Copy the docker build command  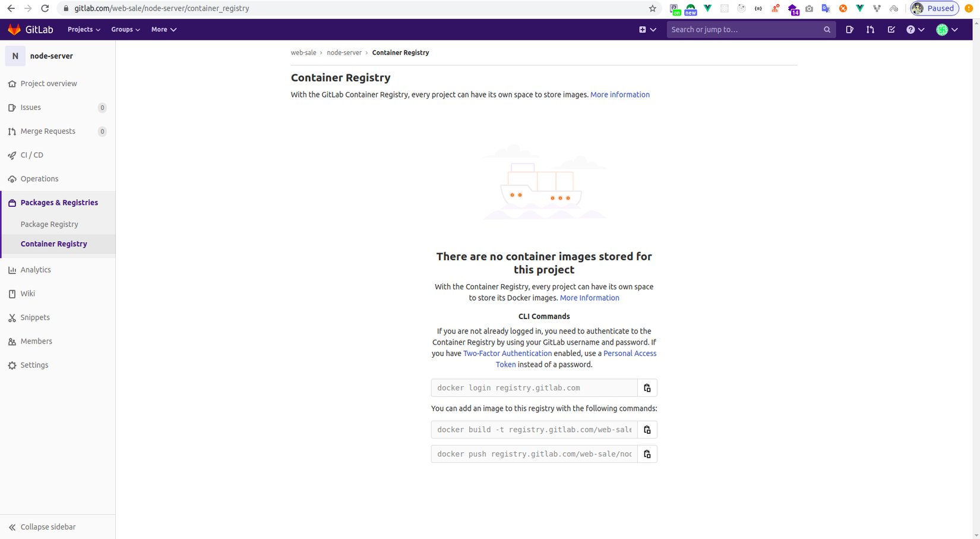tap(647, 430)
